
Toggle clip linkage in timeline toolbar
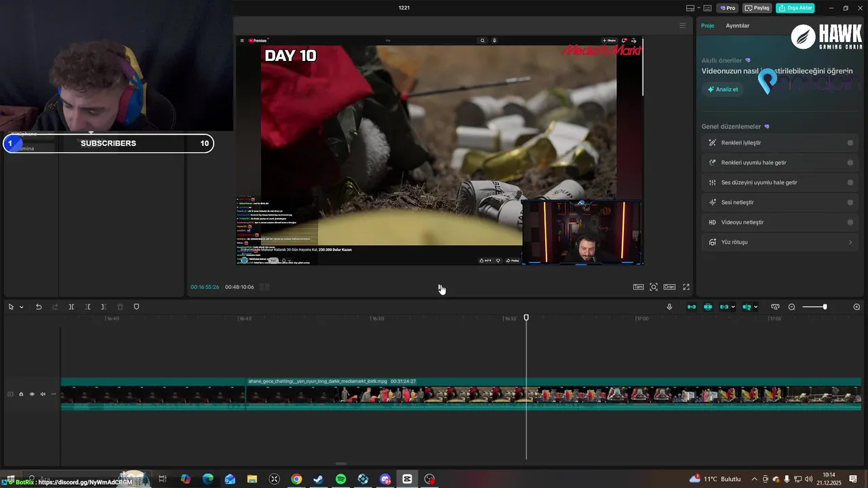(x=724, y=307)
